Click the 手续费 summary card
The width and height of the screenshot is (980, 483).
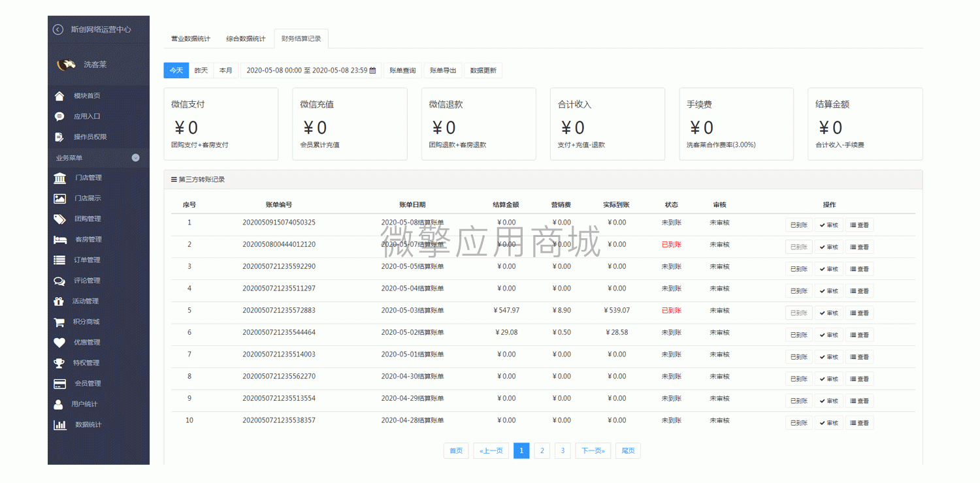tap(736, 124)
